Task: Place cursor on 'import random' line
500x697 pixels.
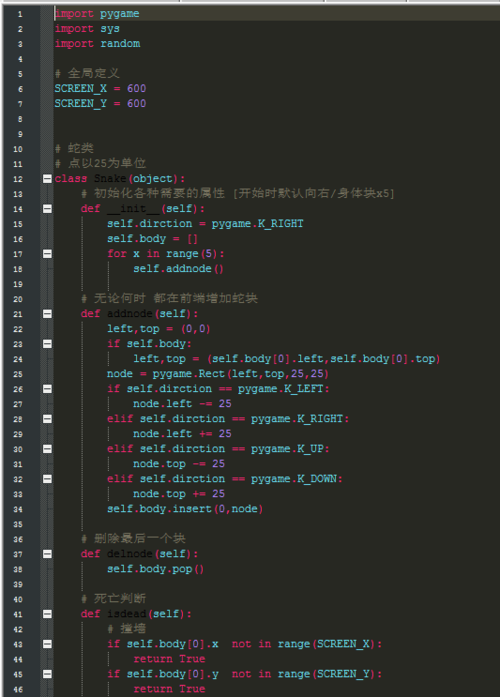Action: point(97,44)
